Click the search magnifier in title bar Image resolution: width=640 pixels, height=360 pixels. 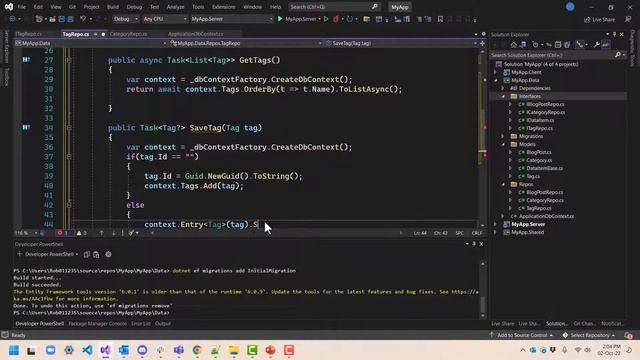click(375, 7)
